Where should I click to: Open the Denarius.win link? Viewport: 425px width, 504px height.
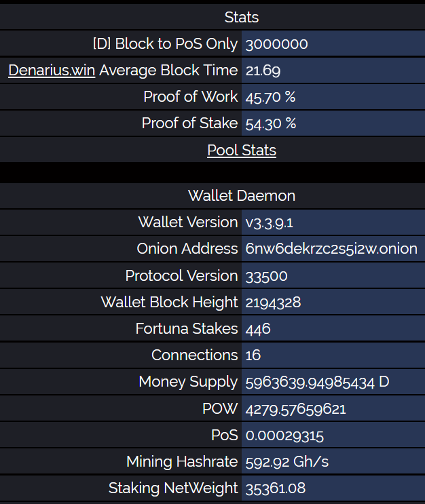click(52, 71)
